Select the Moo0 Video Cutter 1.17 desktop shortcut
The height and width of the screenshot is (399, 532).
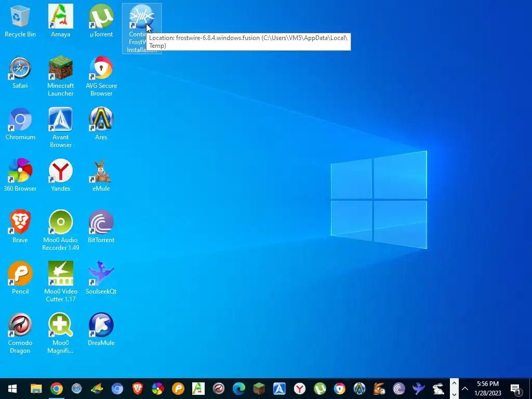[x=60, y=282]
